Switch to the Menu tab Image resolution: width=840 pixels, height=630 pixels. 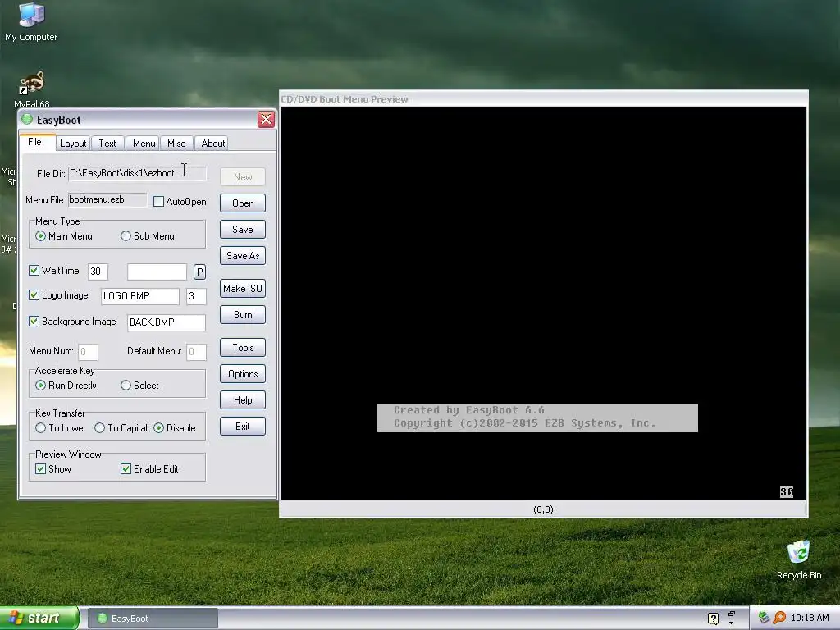pos(144,144)
